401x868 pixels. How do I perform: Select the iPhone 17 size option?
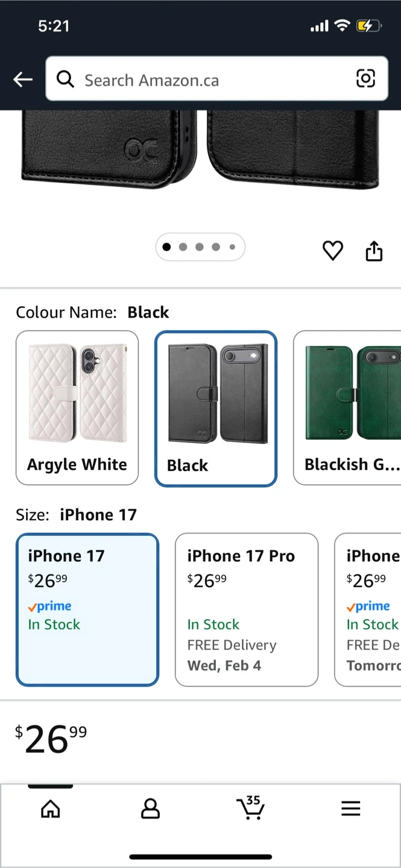pos(87,609)
